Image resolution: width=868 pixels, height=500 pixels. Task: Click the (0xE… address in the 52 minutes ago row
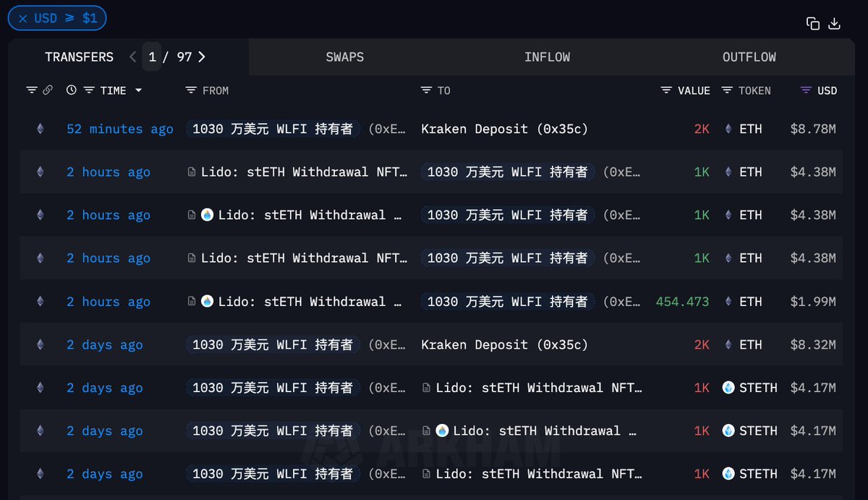tap(387, 129)
